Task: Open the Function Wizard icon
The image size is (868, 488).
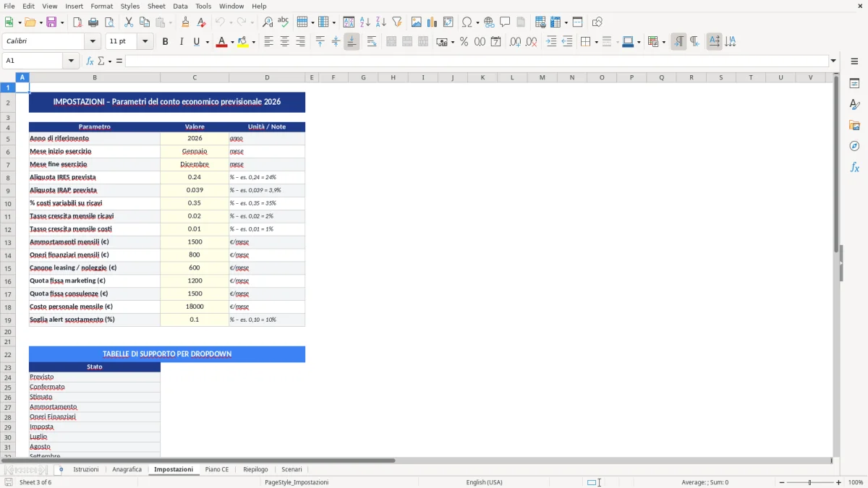Action: click(x=90, y=61)
